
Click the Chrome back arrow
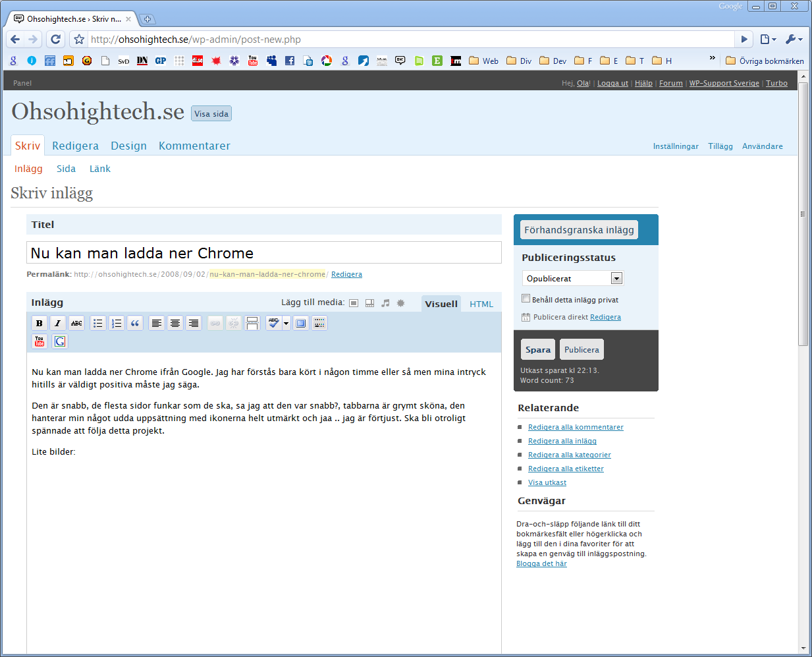click(15, 40)
